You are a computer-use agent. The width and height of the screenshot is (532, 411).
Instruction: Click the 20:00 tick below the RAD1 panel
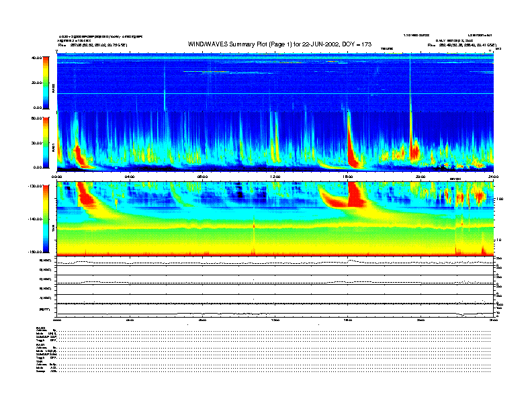coord(420,177)
